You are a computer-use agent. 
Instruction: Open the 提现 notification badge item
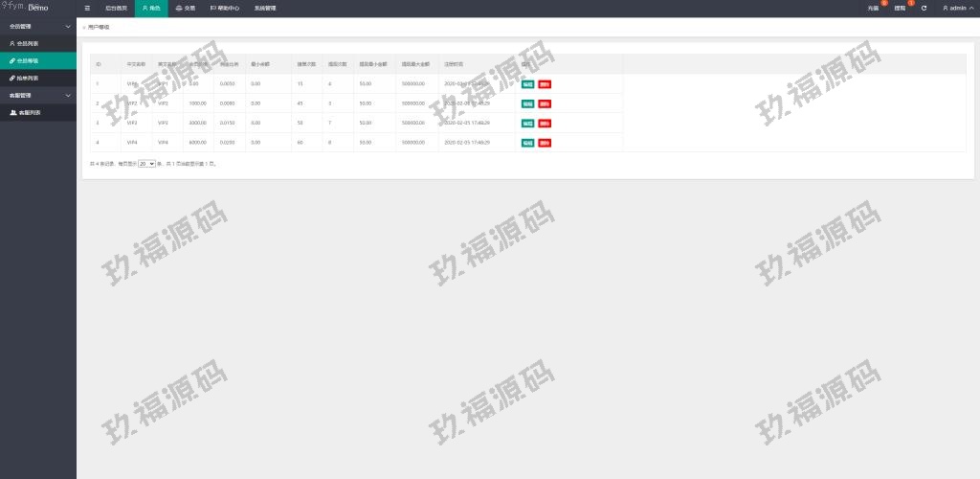[900, 8]
